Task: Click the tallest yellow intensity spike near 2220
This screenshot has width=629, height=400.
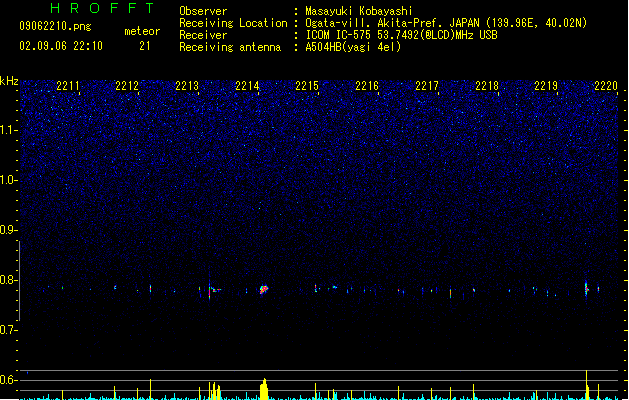Action: [586, 385]
